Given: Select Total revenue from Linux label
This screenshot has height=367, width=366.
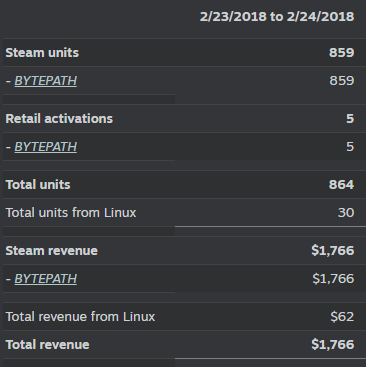Looking at the screenshot, I should pos(80,317).
